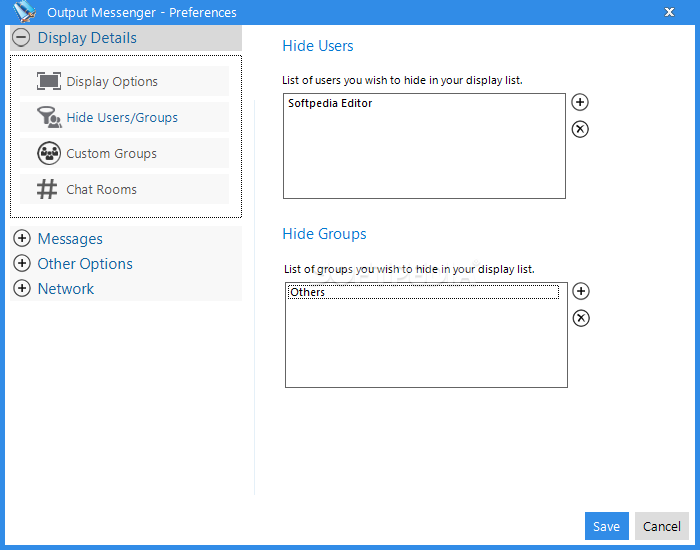Screen dimensions: 700x550
Task: Remove selected user from hidden users list
Action: coord(580,129)
